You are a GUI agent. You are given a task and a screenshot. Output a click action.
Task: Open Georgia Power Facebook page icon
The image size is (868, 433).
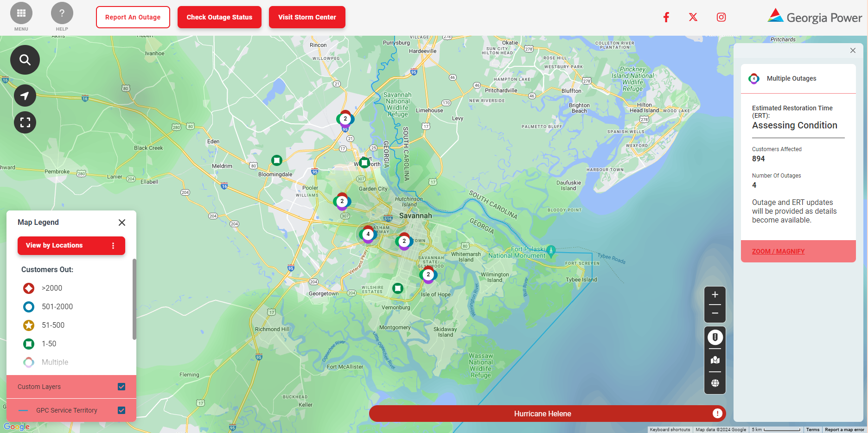point(666,17)
